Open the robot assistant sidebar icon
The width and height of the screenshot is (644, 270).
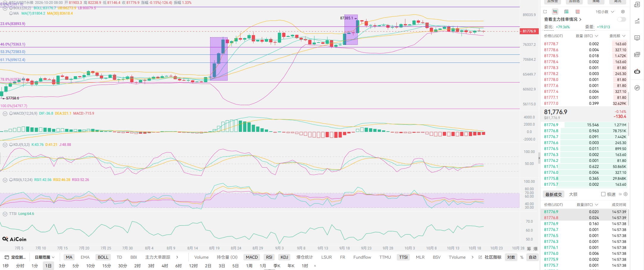coord(637,71)
